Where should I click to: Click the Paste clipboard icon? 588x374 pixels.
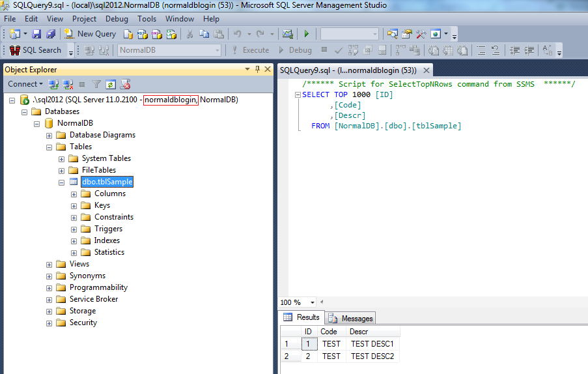point(219,34)
